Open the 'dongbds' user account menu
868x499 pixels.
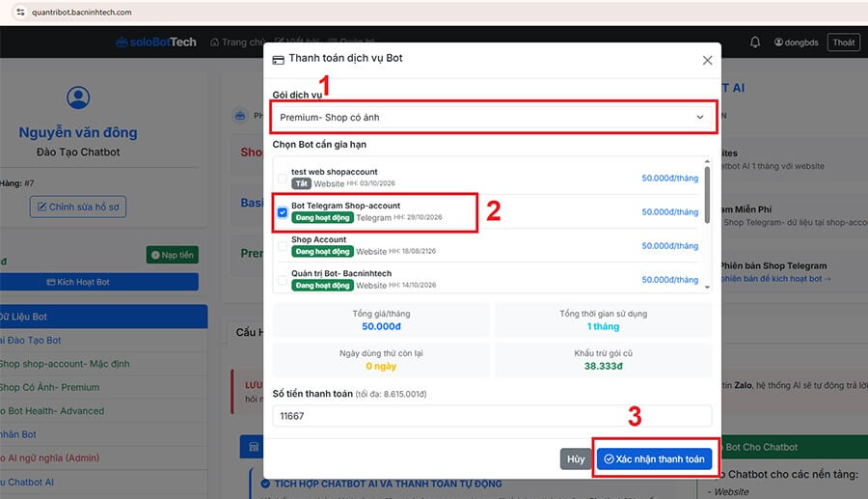click(796, 42)
